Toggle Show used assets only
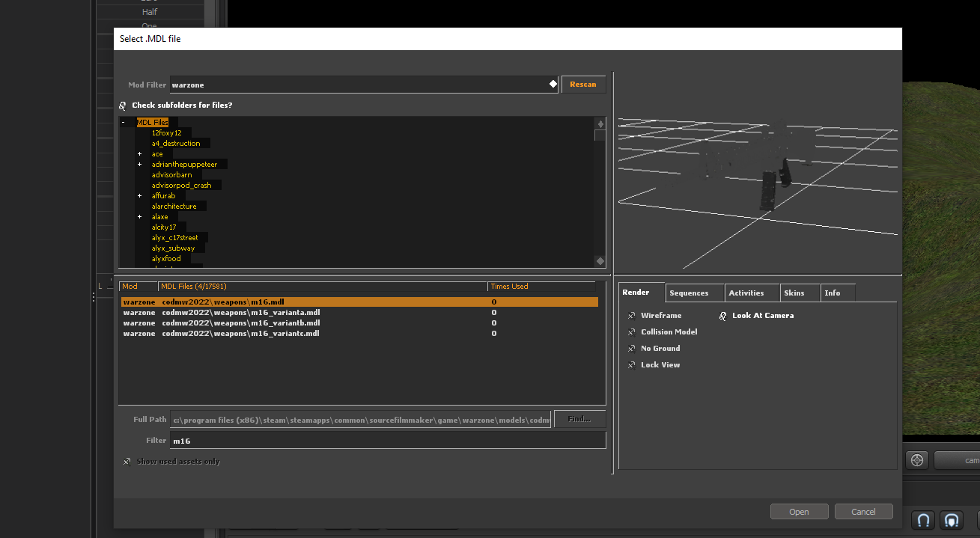Image resolution: width=980 pixels, height=538 pixels. [127, 462]
